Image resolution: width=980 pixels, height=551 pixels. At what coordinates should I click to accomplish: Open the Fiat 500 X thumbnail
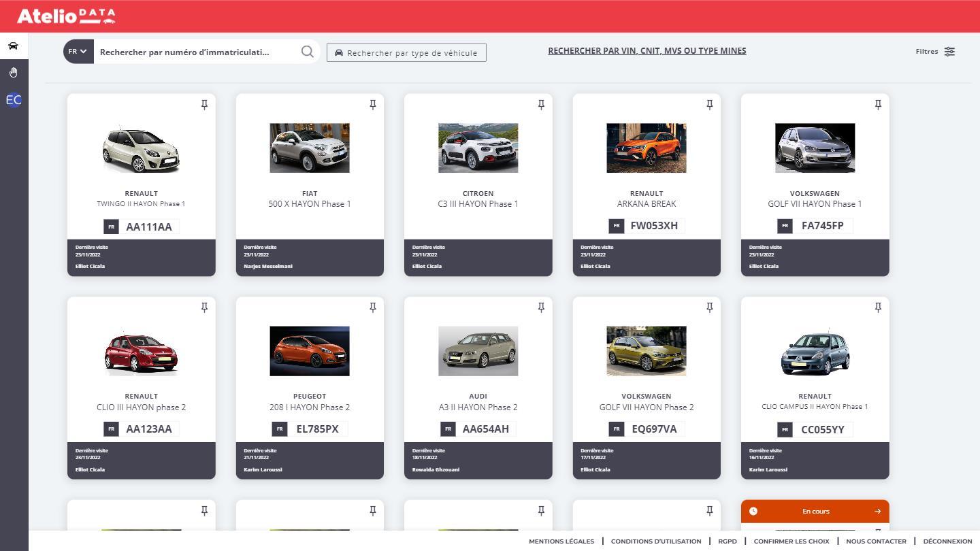(310, 148)
